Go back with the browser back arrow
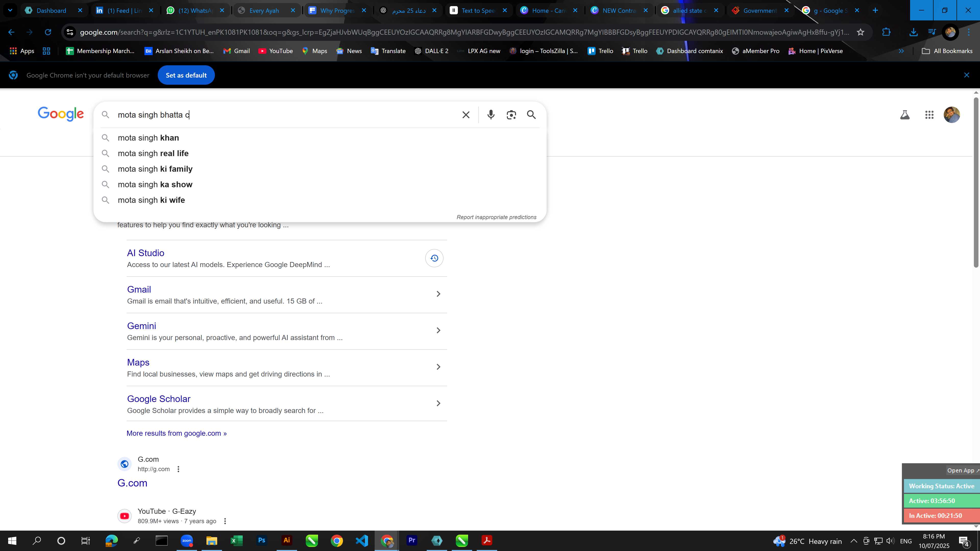The image size is (980, 551). (11, 32)
